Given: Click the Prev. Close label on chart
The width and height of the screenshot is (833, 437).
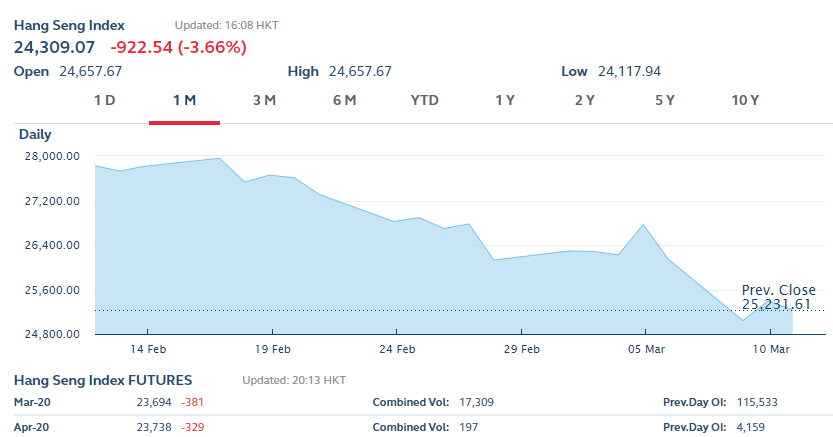Looking at the screenshot, I should coord(778,290).
